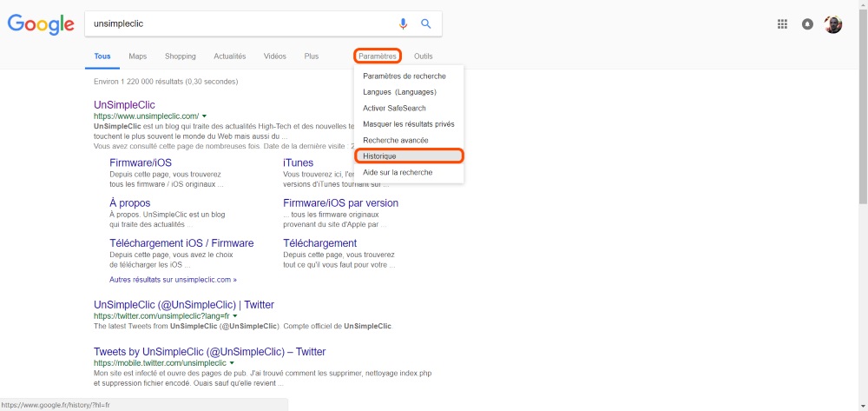This screenshot has width=868, height=411.
Task: Expand the Plus menu
Action: tap(312, 56)
